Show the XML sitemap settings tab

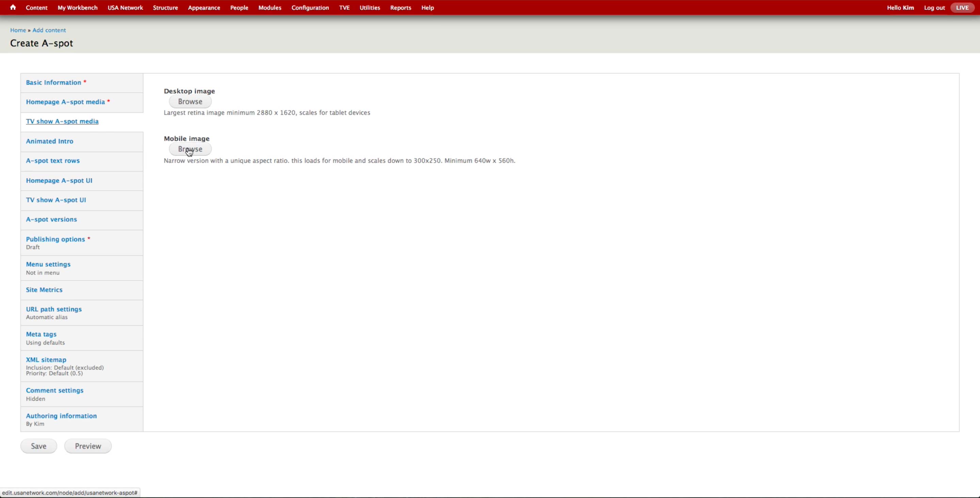pos(46,360)
